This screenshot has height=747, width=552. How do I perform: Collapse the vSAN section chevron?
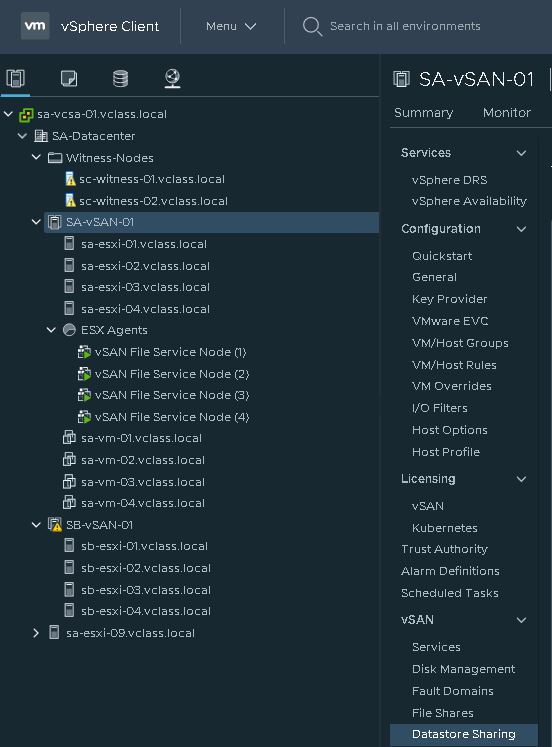pyautogui.click(x=522, y=620)
